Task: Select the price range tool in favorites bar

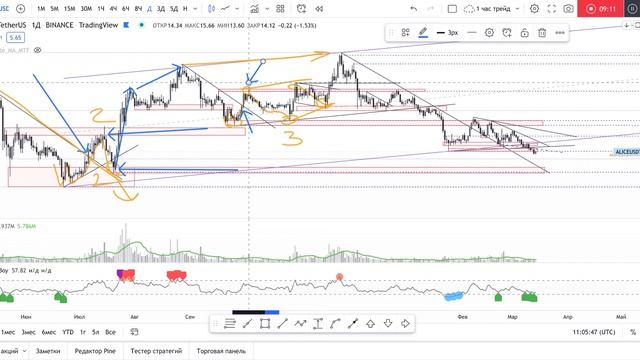Action: point(318,324)
